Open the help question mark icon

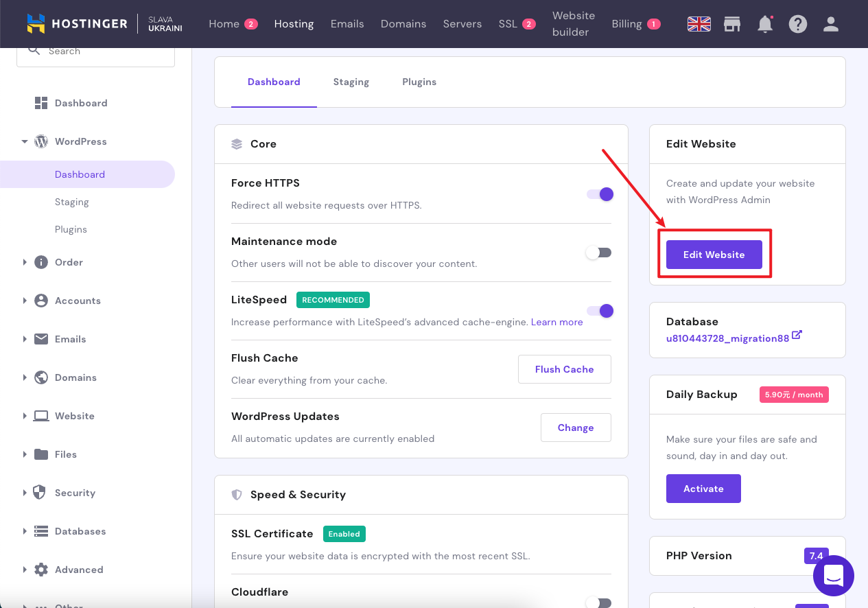point(797,24)
